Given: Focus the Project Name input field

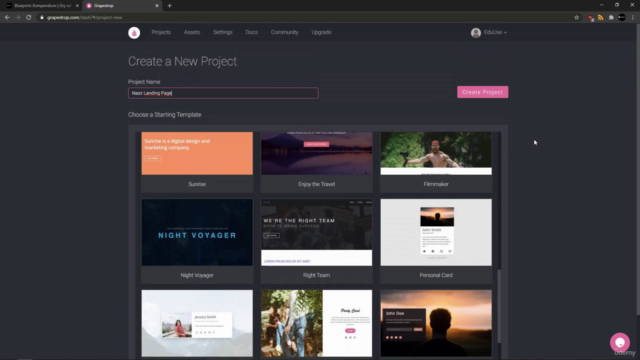Looking at the screenshot, I should (223, 93).
